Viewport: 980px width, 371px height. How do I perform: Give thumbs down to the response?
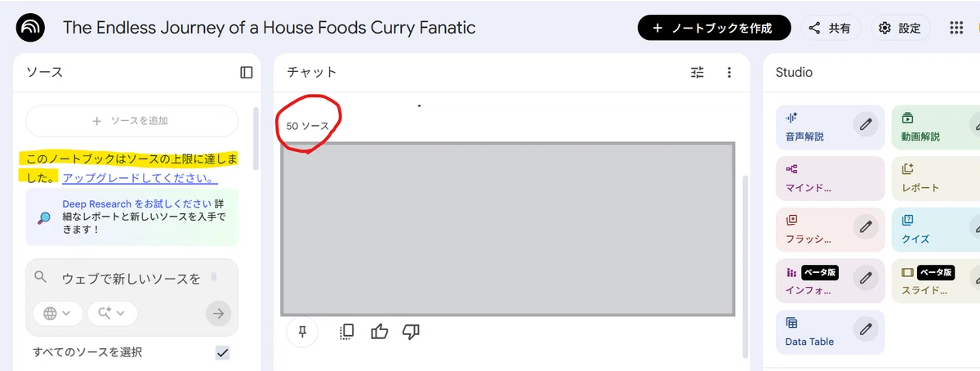tap(412, 332)
